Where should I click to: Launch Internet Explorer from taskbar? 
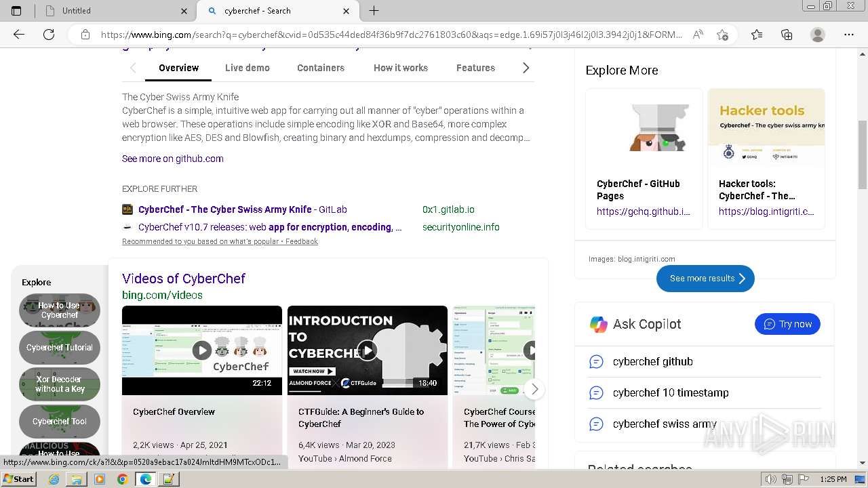point(54,479)
